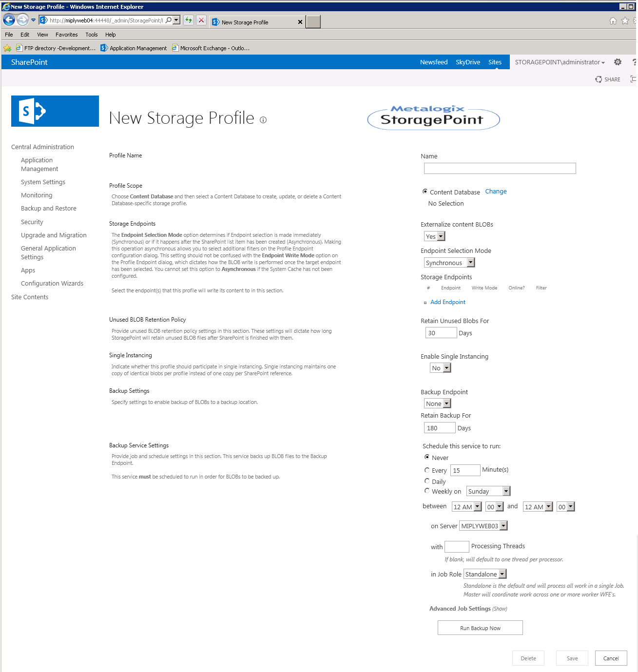Expand the address bar history dropdown
The width and height of the screenshot is (638, 672).
coord(176,20)
